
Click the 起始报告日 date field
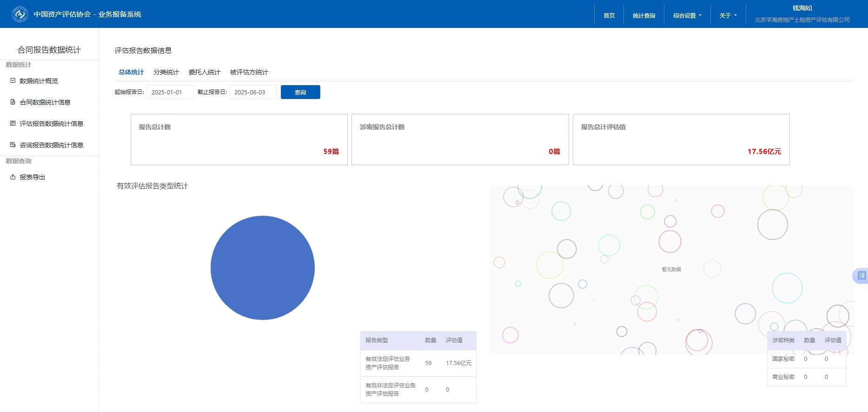[x=170, y=92]
